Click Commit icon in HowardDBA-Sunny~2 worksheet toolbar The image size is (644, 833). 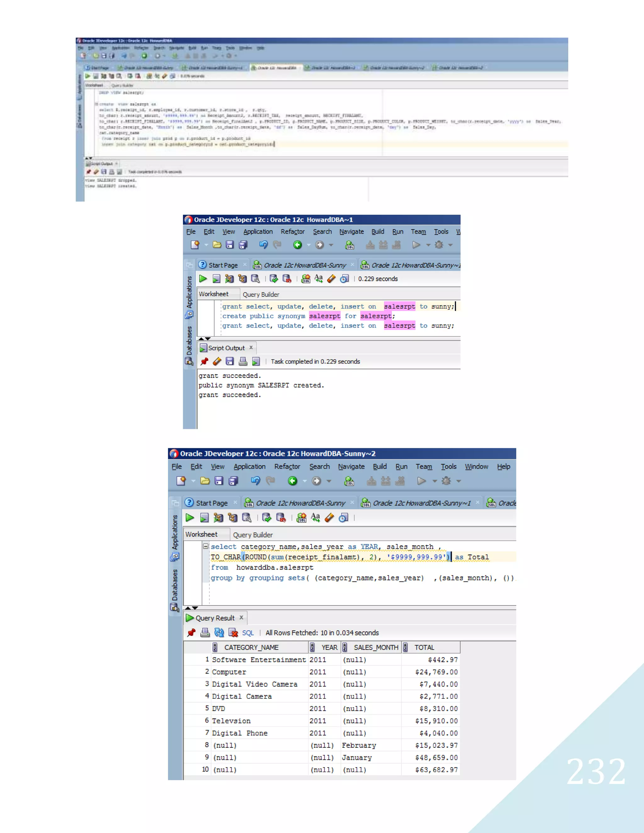click(x=267, y=518)
